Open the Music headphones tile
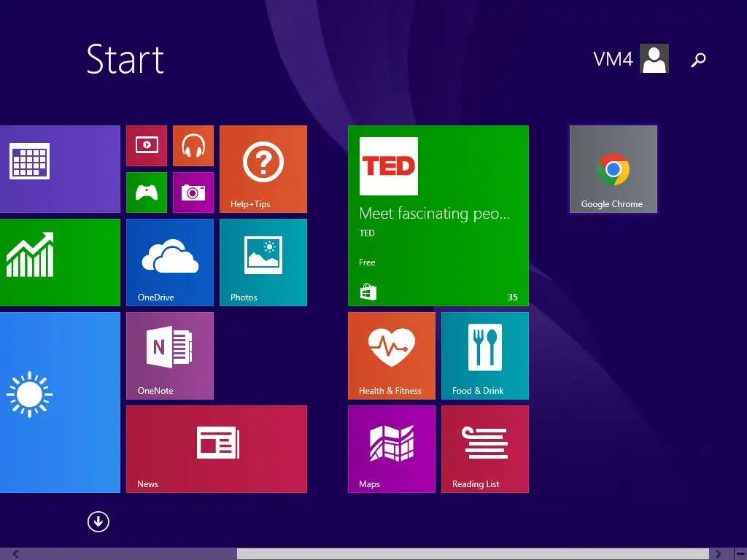 [193, 146]
